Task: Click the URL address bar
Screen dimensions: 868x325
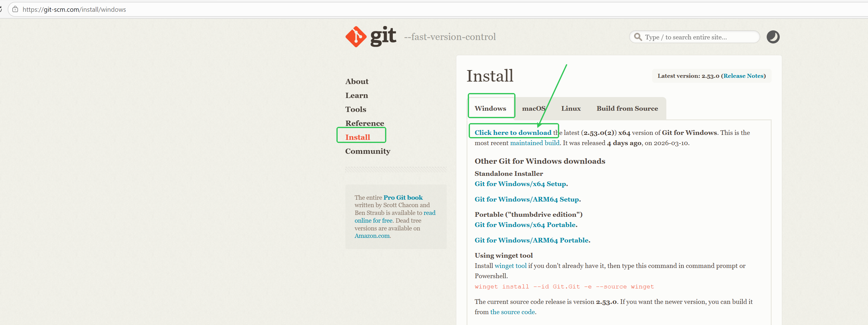Action: 438,9
